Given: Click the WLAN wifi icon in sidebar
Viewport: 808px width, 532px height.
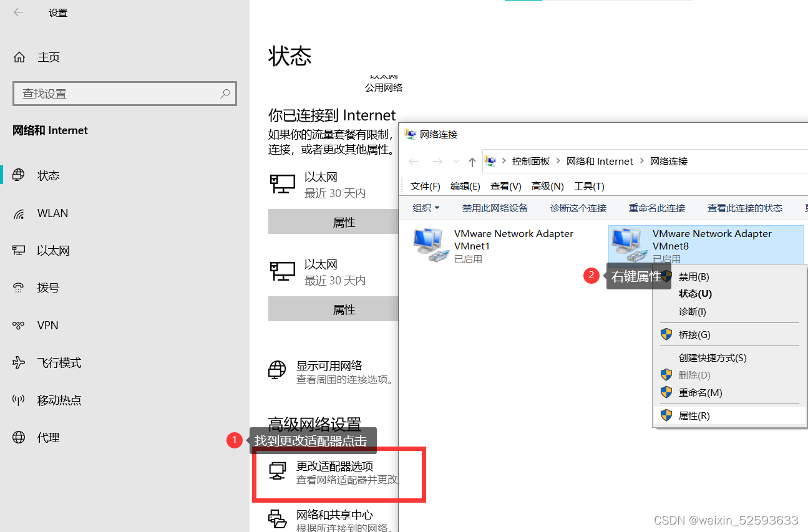Looking at the screenshot, I should [x=19, y=213].
